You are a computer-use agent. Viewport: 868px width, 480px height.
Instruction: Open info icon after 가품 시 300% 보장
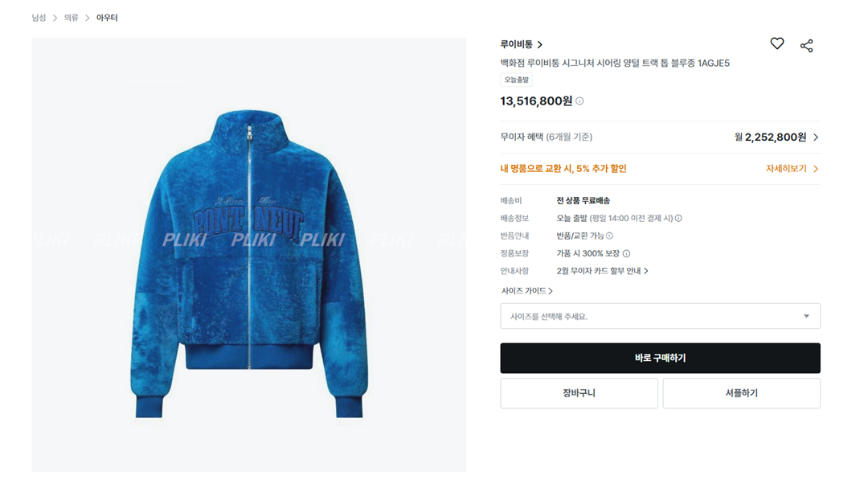[626, 253]
